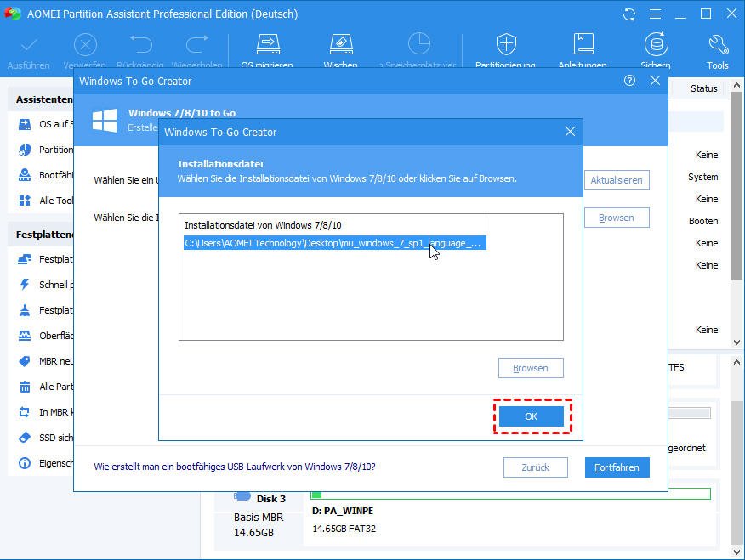Viewport: 745px width, 560px height.
Task: Click the upper pane scrollbar up arrow
Action: pos(736,86)
